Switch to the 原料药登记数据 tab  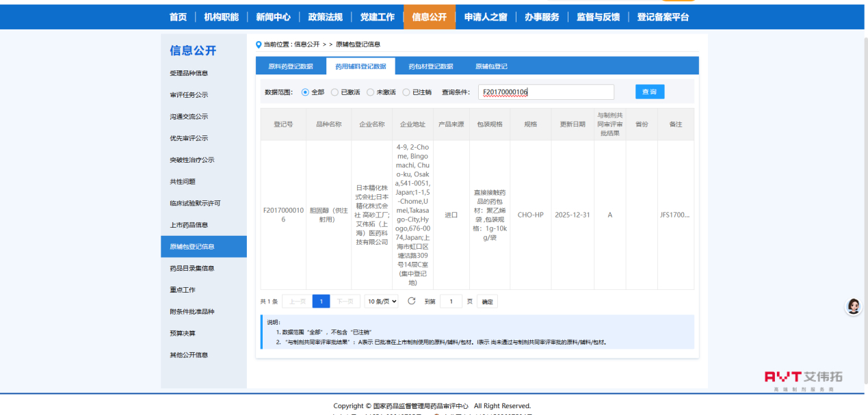[x=290, y=66]
